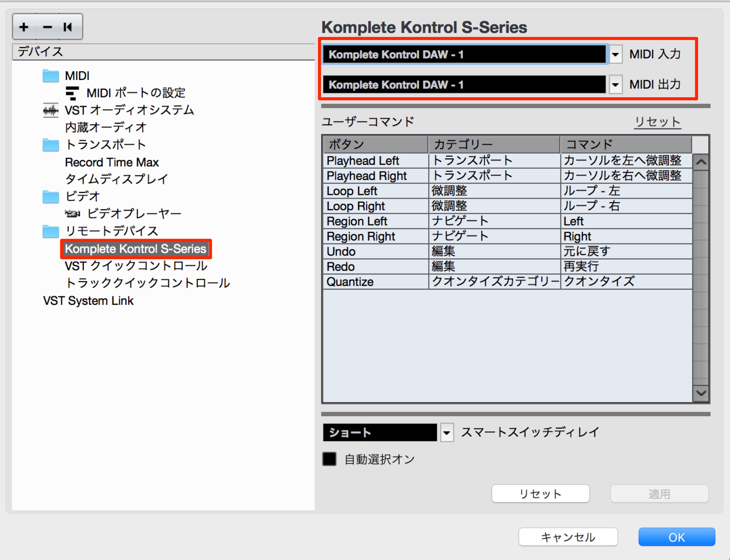Click the カテゴリー column header

pos(494,145)
